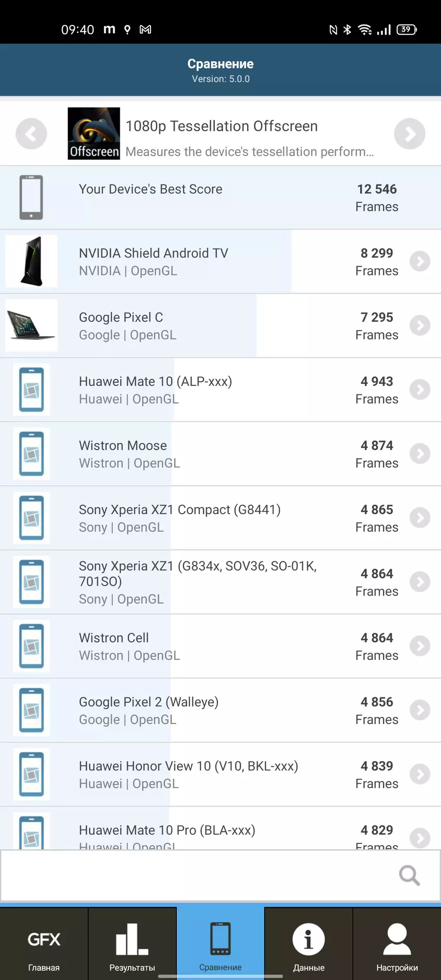Viewport: 441px width, 980px height.
Task: Click the search input field
Action: (x=197, y=875)
